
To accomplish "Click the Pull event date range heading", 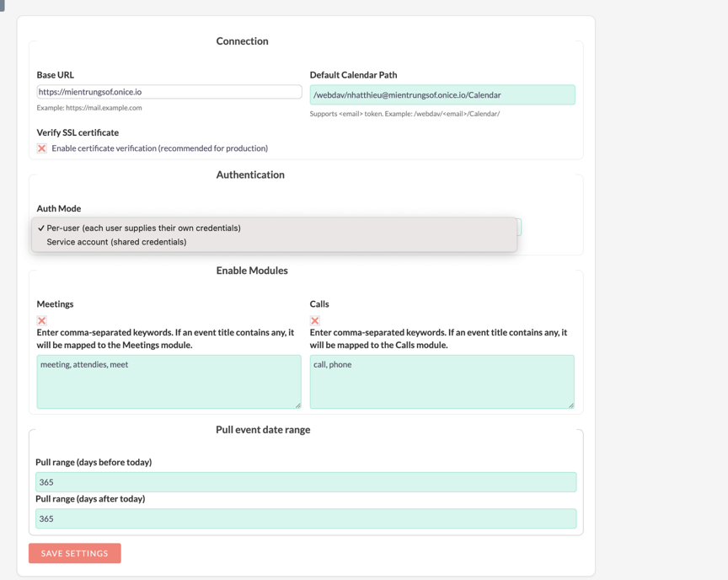I will (263, 430).
